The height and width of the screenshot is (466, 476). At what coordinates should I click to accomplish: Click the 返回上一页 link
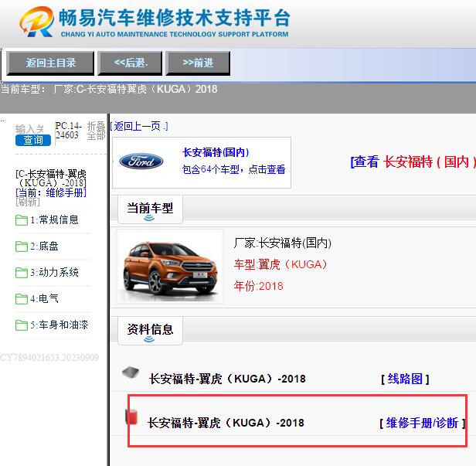tap(139, 126)
